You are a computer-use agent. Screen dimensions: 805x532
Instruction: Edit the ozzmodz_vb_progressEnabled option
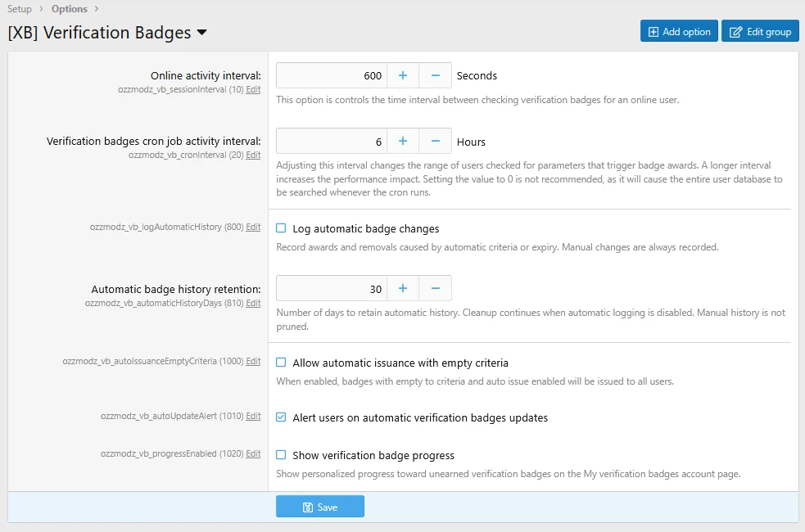pyautogui.click(x=253, y=453)
